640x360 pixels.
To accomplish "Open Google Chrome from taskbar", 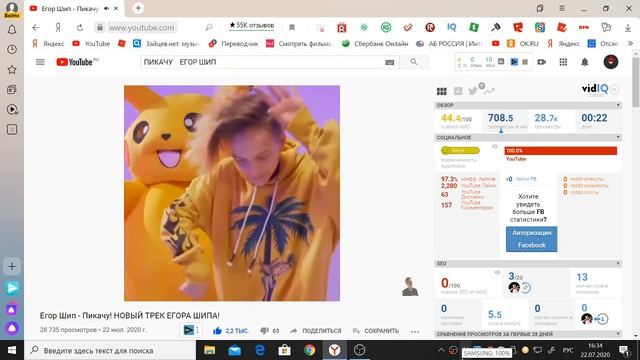I will point(309,350).
